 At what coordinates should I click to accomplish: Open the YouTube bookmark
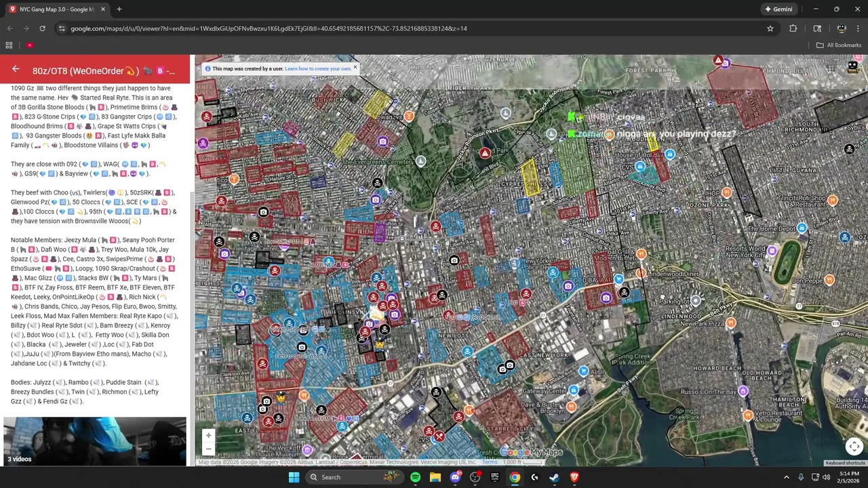pos(30,45)
